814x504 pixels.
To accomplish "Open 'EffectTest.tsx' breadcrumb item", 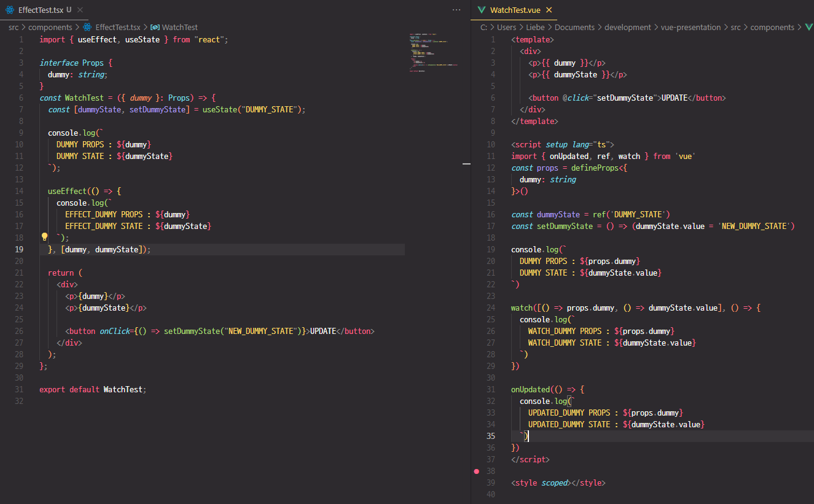I will tap(118, 27).
